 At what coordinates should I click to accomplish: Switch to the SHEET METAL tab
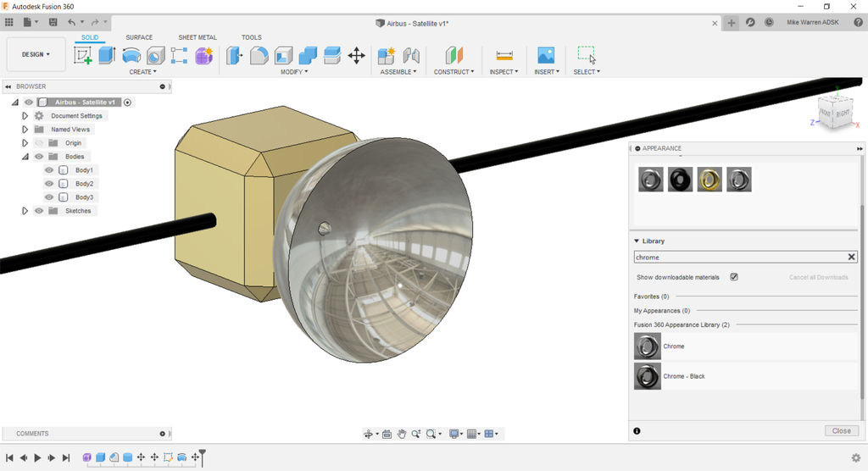point(198,37)
